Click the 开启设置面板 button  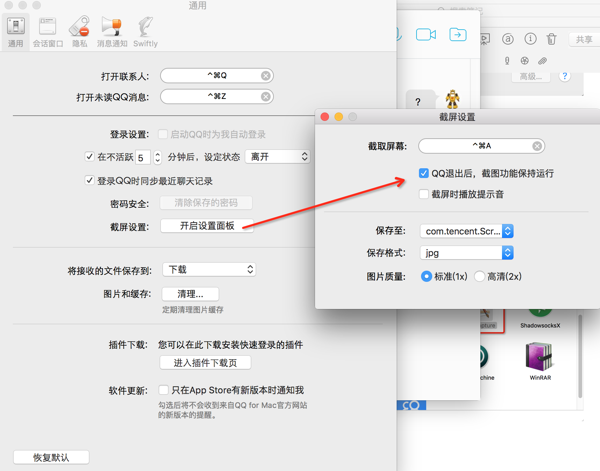(207, 226)
